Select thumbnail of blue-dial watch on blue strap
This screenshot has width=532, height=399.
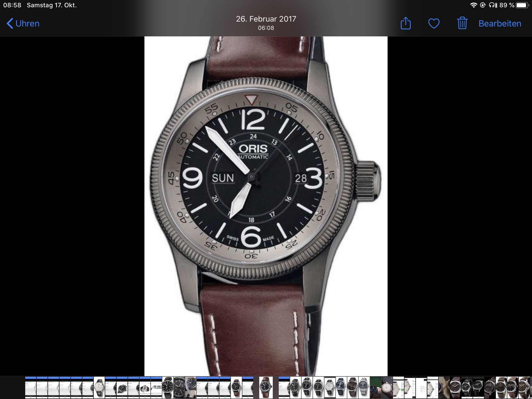click(341, 388)
